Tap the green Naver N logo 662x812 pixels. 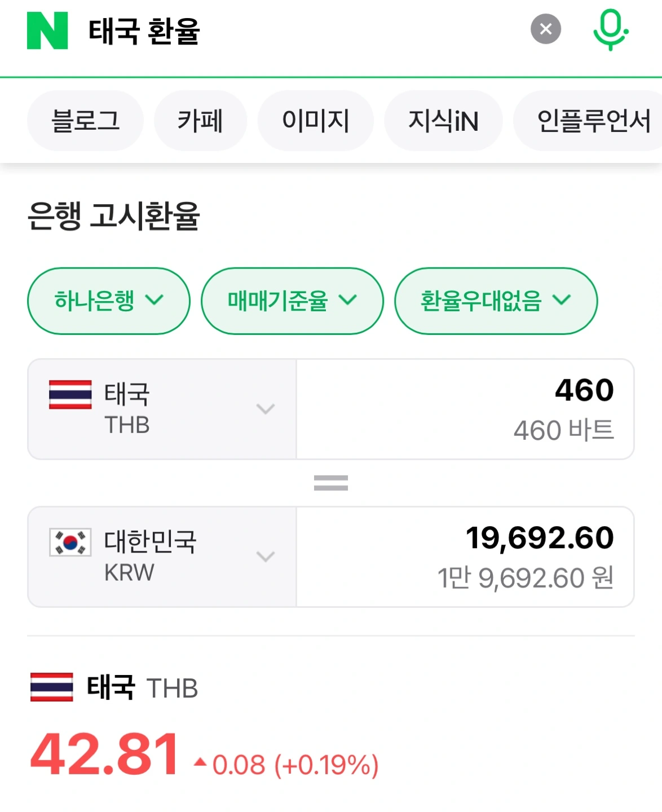click(x=47, y=30)
